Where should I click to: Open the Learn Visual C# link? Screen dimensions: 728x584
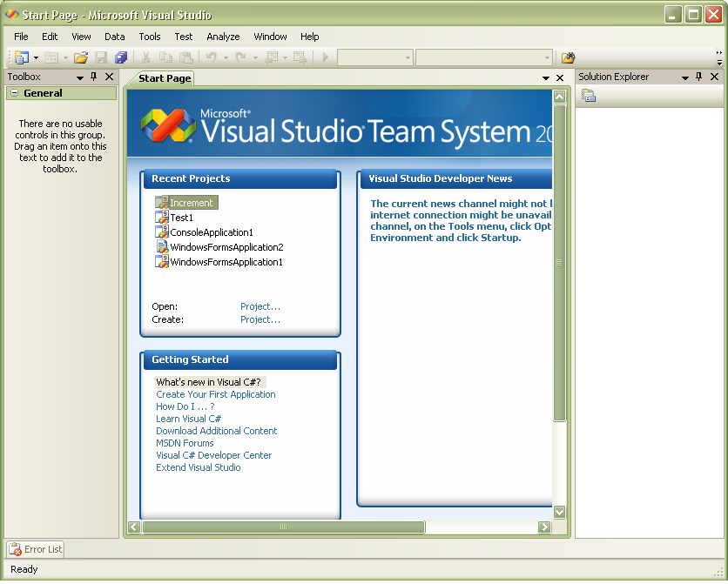click(188, 419)
